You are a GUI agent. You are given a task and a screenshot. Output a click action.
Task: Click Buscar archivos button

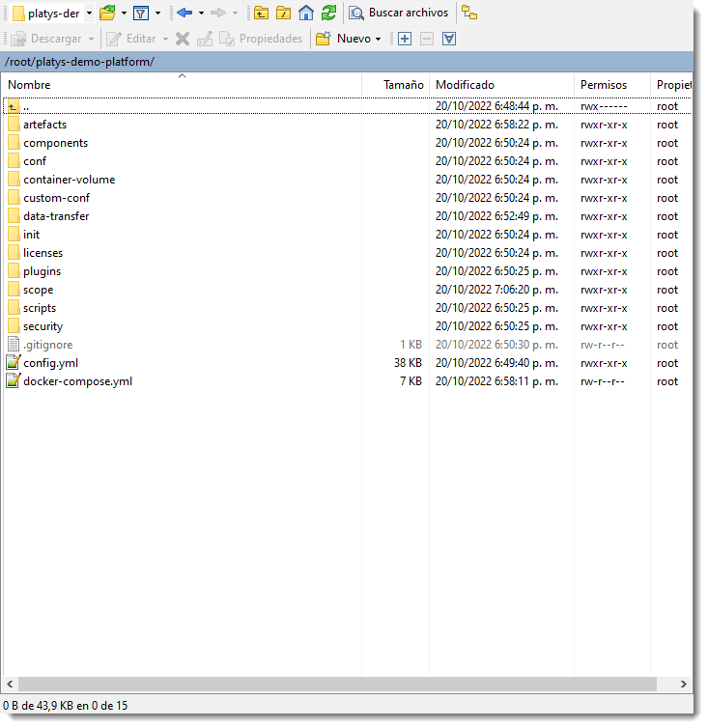pyautogui.click(x=399, y=13)
